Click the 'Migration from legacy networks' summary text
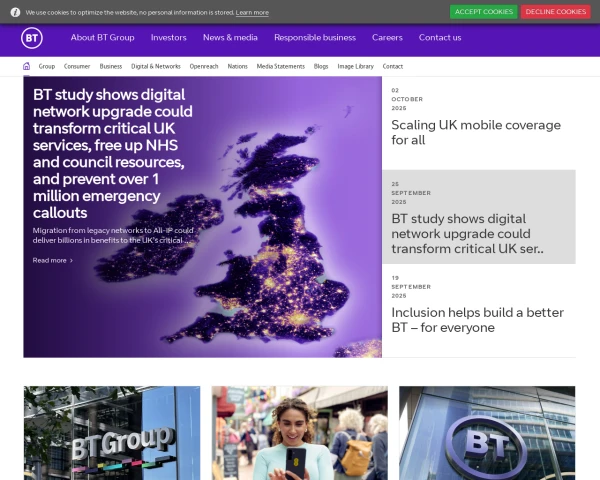This screenshot has width=600, height=480. coord(113,235)
